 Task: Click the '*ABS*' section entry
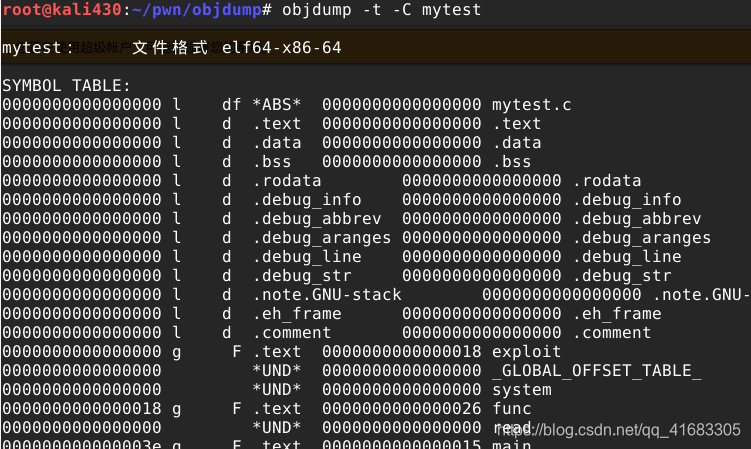click(277, 104)
